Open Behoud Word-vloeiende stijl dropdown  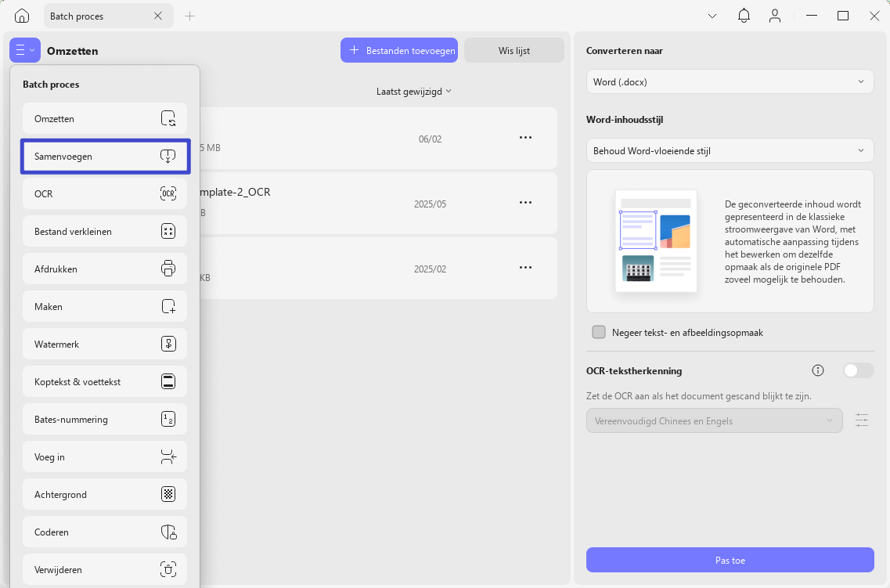pyautogui.click(x=730, y=150)
